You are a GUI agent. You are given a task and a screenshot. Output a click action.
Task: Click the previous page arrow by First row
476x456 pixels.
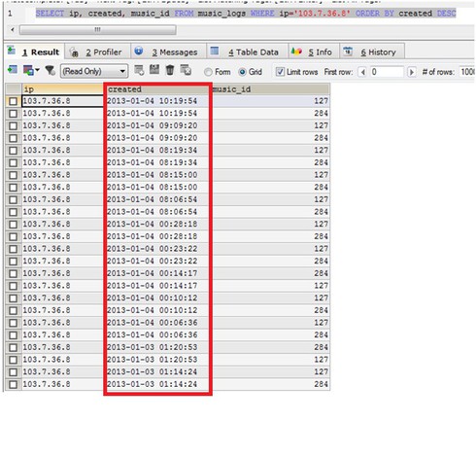tap(362, 72)
